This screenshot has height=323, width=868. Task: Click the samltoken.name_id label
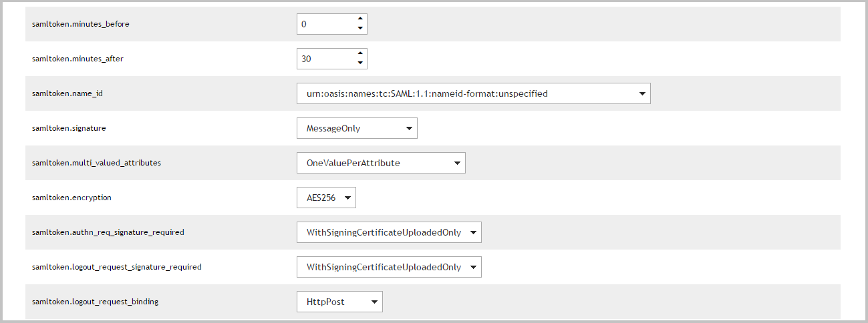click(x=67, y=93)
